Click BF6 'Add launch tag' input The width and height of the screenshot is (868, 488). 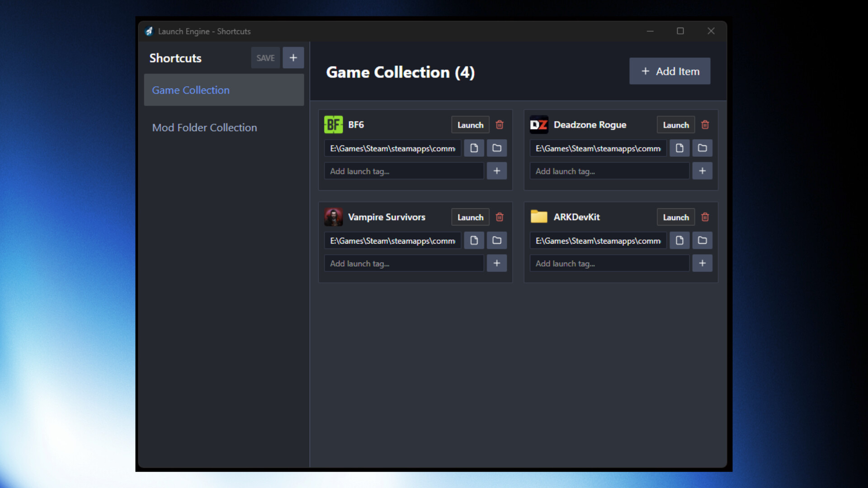[x=404, y=171]
